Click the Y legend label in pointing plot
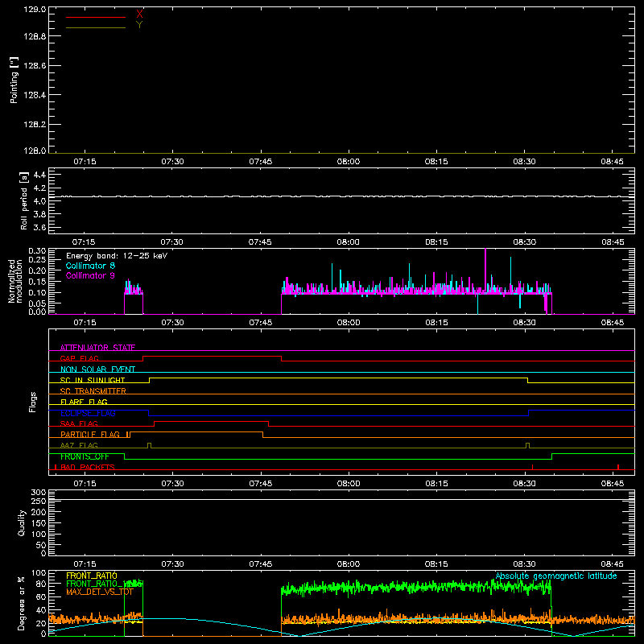 tap(139, 25)
